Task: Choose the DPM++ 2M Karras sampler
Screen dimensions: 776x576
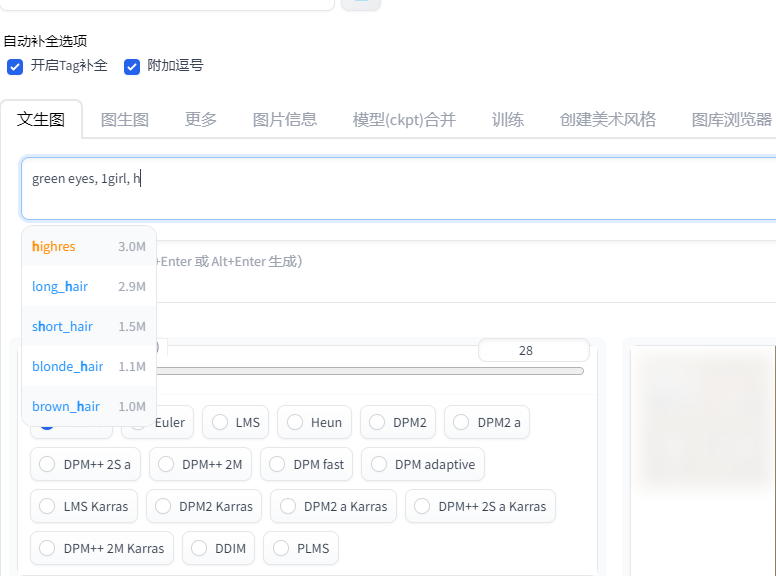Action: tap(104, 548)
